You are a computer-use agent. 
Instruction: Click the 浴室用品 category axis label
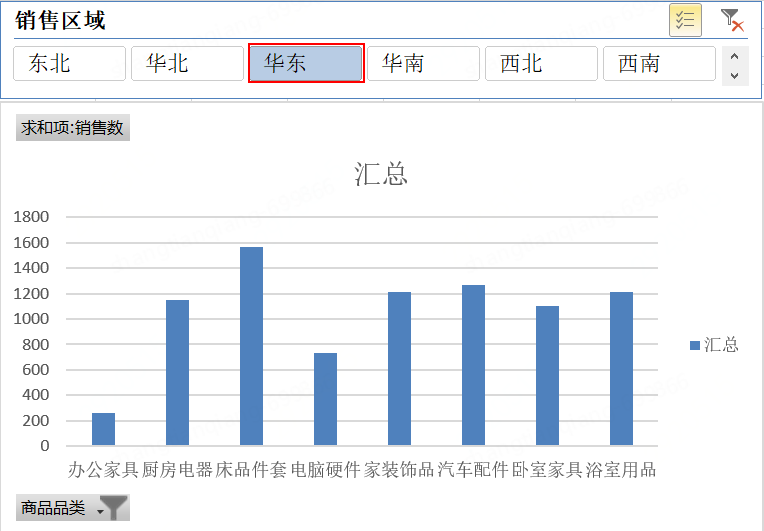click(621, 470)
